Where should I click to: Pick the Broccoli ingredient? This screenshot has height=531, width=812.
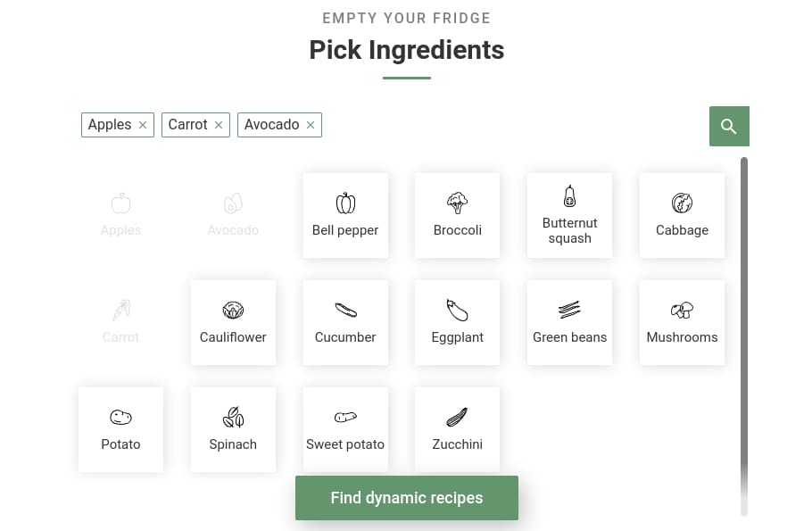(x=457, y=214)
